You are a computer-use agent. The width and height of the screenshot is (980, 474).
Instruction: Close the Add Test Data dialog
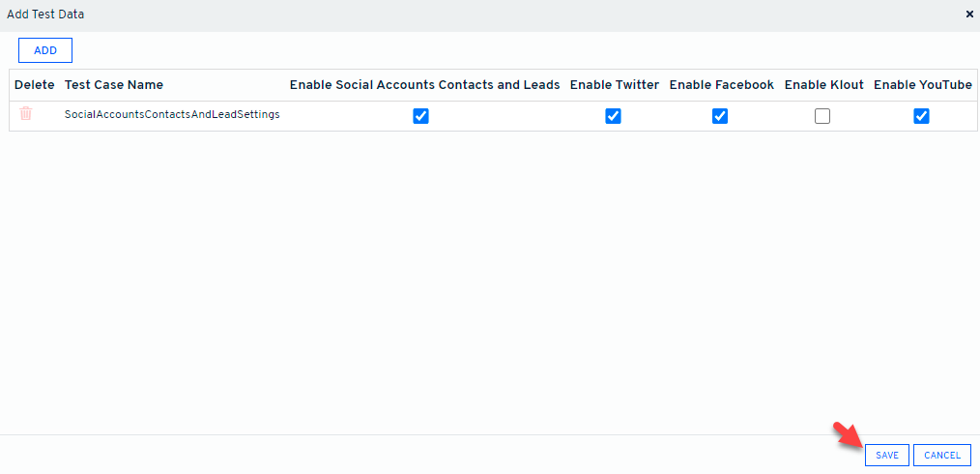(x=969, y=15)
